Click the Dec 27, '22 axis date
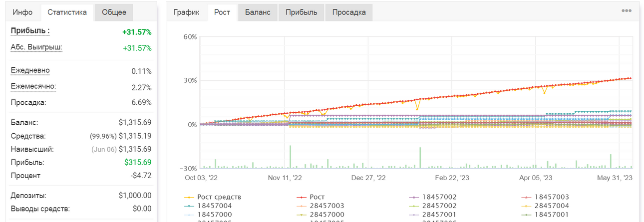The image size is (644, 222). tap(368, 177)
